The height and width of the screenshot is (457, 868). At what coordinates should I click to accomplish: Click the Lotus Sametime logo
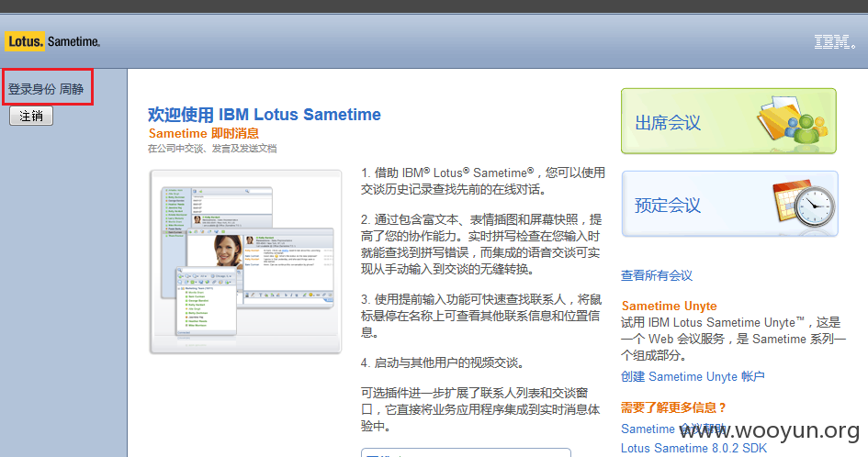(x=52, y=41)
